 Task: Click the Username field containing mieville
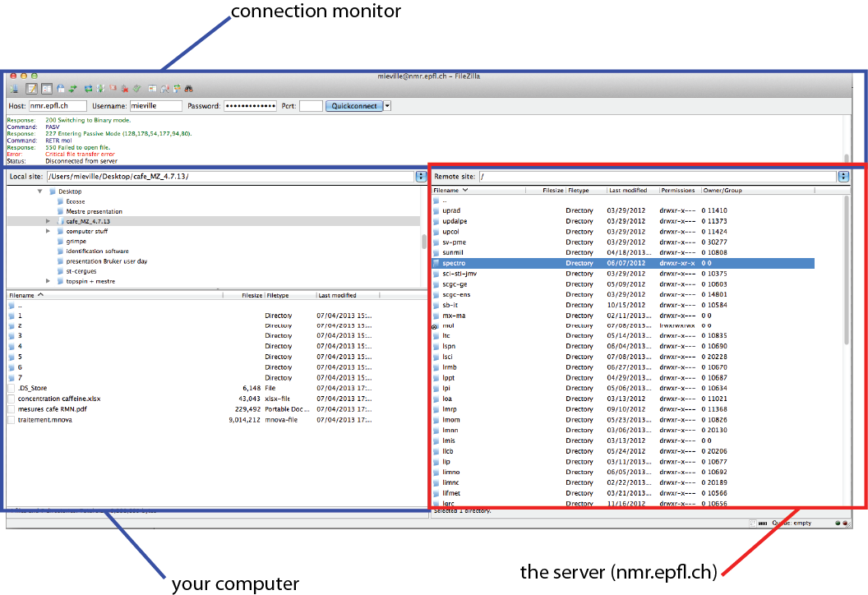(155, 106)
